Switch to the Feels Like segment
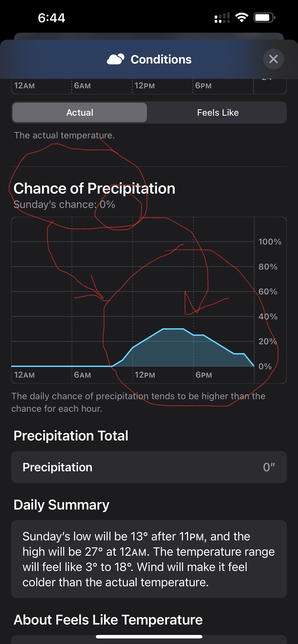This screenshot has height=644, width=298. 218,112
